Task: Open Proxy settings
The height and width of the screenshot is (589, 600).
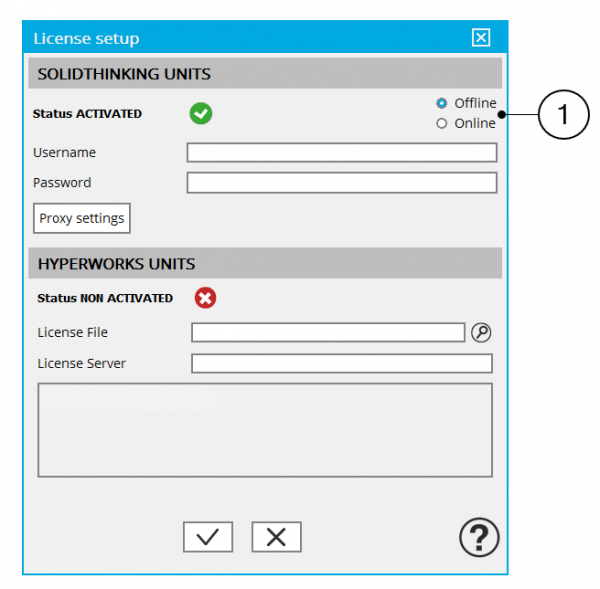Action: tap(82, 218)
